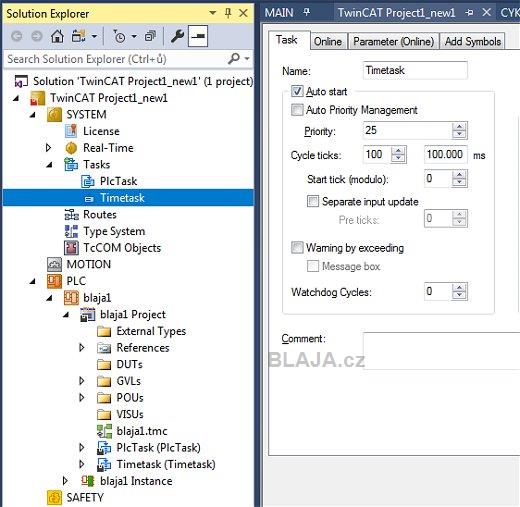The width and height of the screenshot is (520, 507).
Task: Enable Auto Priority Management checkbox
Action: click(297, 110)
